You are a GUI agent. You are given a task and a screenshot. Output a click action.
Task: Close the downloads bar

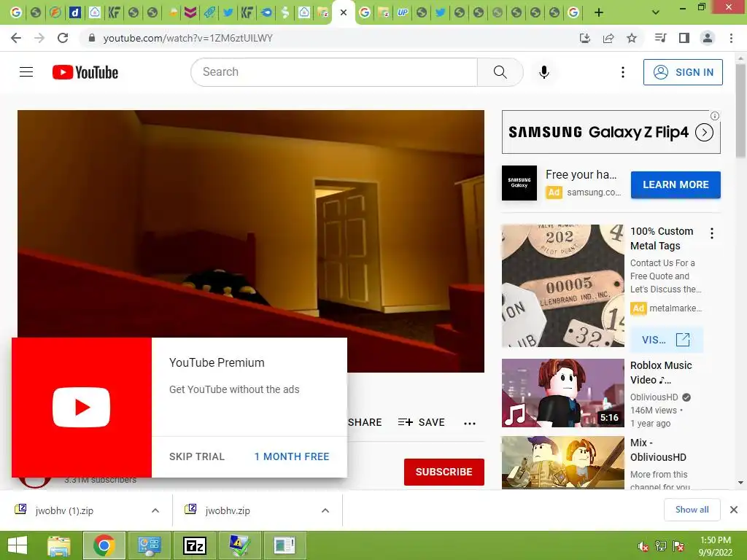[x=734, y=510]
